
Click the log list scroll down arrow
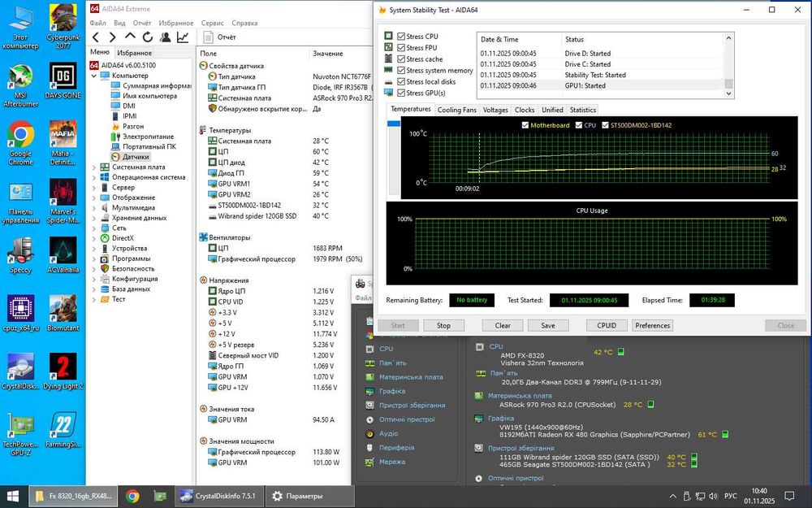coord(728,93)
